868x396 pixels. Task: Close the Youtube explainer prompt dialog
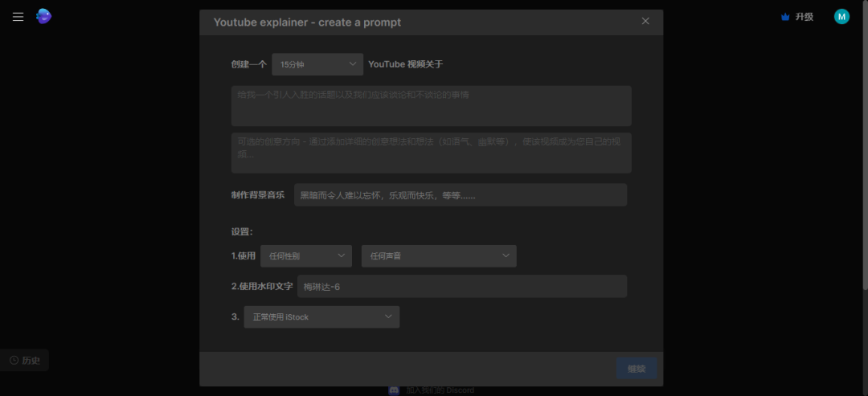[x=645, y=22]
